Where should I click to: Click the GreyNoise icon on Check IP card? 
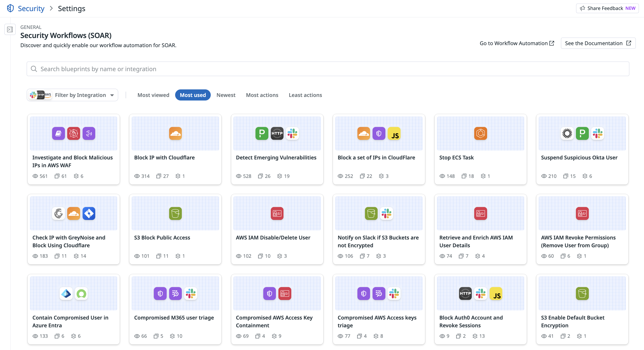pyautogui.click(x=59, y=213)
